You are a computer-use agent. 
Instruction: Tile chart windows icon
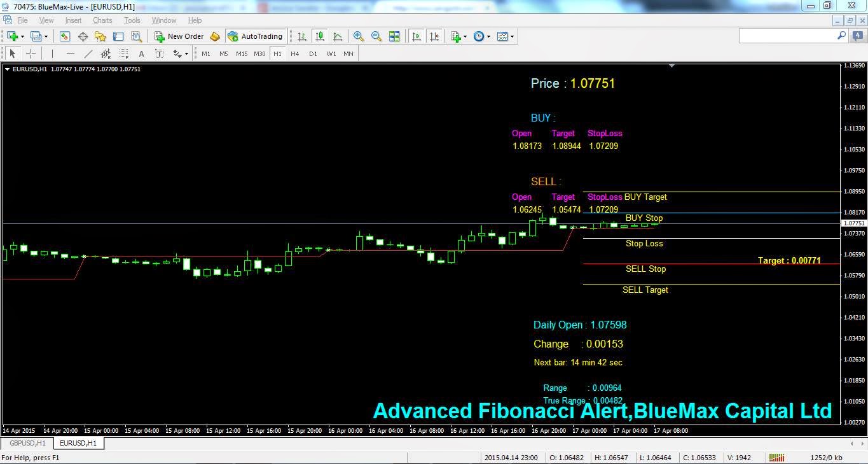click(x=394, y=36)
